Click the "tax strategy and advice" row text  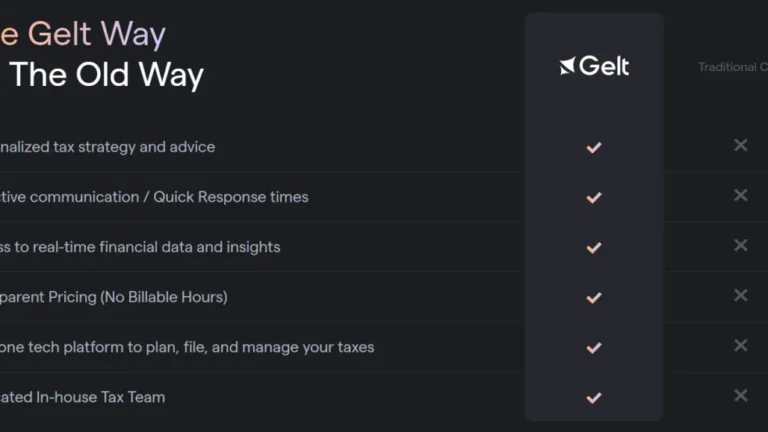pos(110,147)
